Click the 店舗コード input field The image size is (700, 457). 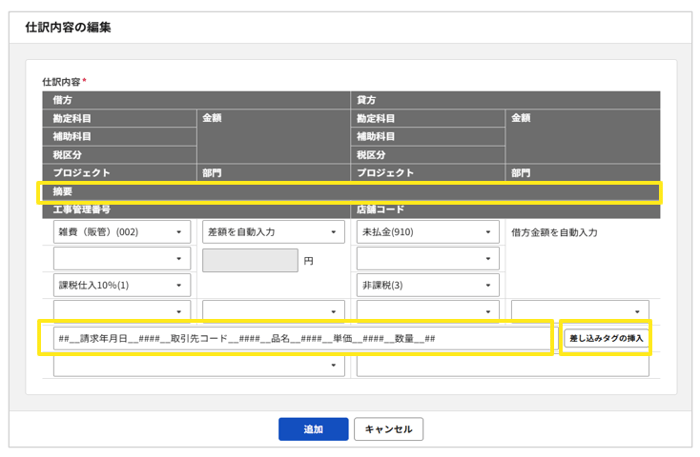(502, 366)
